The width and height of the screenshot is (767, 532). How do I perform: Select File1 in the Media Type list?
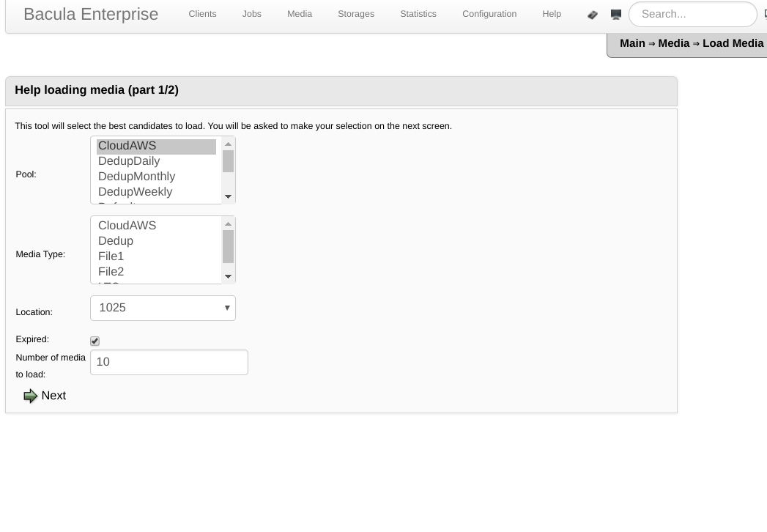pos(157,256)
